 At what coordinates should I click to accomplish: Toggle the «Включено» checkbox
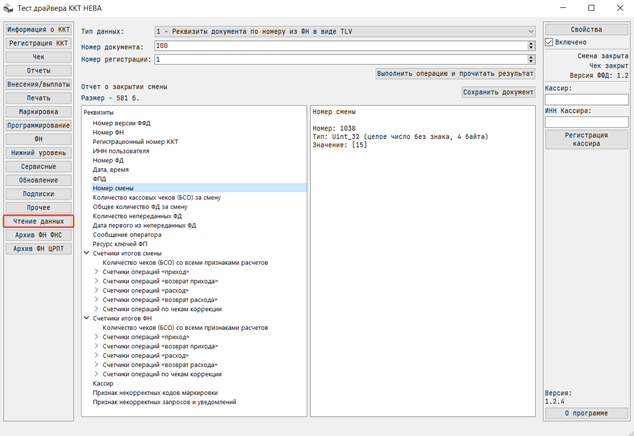(550, 42)
